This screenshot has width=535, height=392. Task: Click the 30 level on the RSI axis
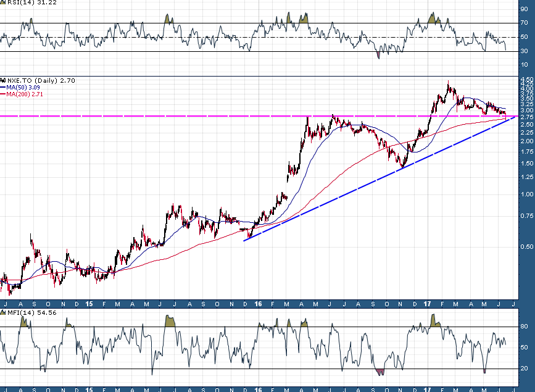[x=524, y=51]
